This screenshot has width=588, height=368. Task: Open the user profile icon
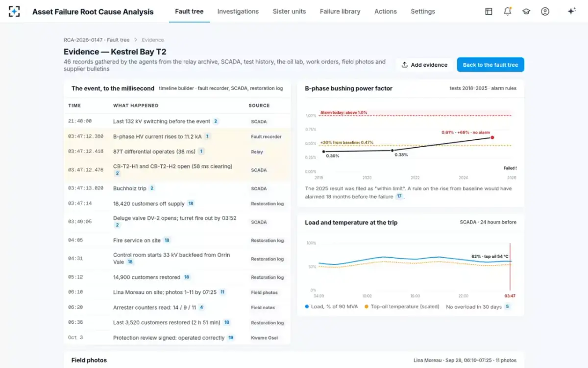(x=545, y=11)
